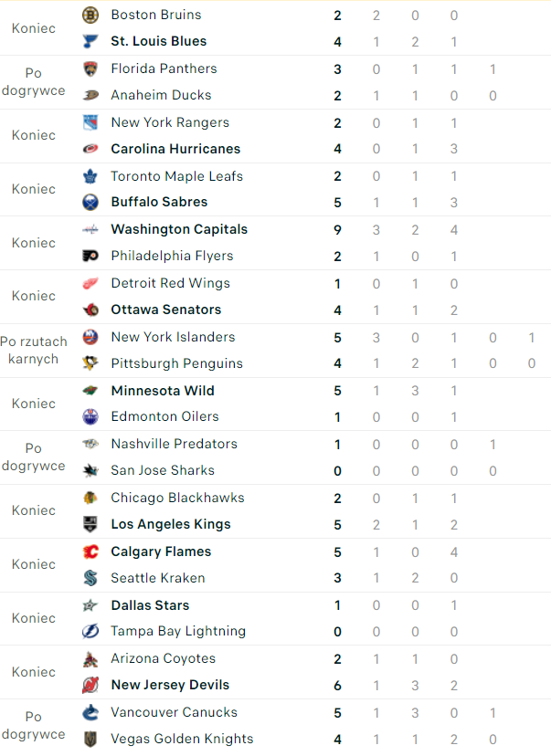Select the Minnesota Wild team name

163,391
